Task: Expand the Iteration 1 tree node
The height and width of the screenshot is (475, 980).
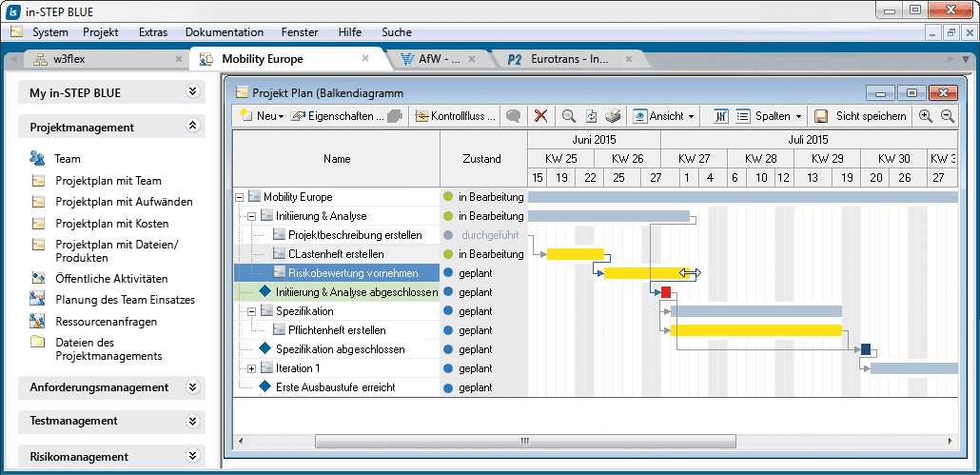Action: point(252,368)
